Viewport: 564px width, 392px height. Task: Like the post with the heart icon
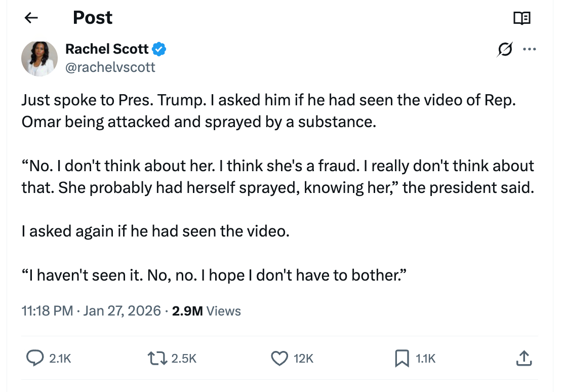(x=279, y=358)
